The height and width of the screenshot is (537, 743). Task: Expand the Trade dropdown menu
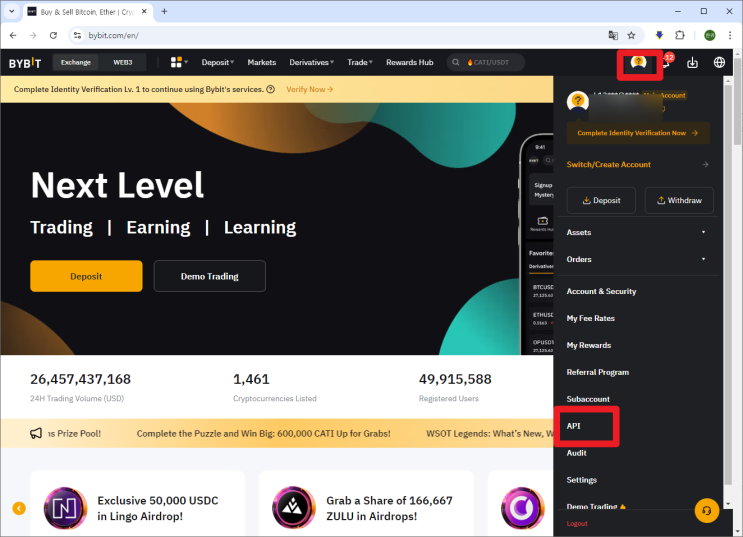click(360, 62)
